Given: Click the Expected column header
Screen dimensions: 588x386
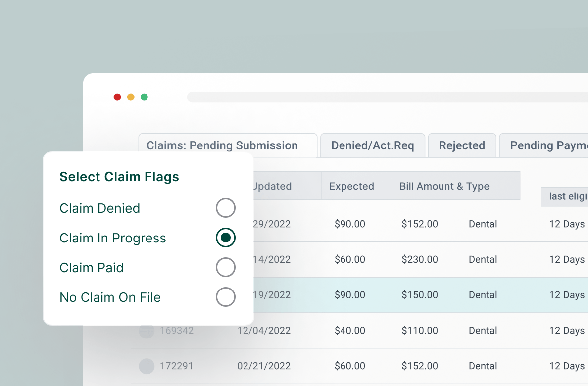Looking at the screenshot, I should (x=357, y=186).
